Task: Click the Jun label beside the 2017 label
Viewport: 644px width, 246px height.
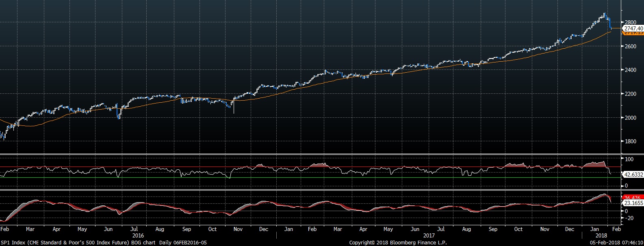Action: coord(415,229)
